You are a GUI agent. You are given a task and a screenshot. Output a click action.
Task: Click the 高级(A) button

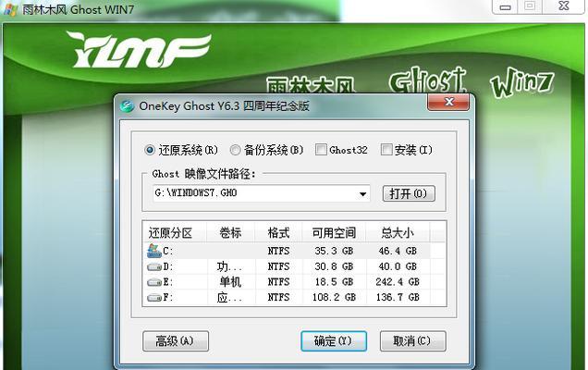tap(175, 341)
